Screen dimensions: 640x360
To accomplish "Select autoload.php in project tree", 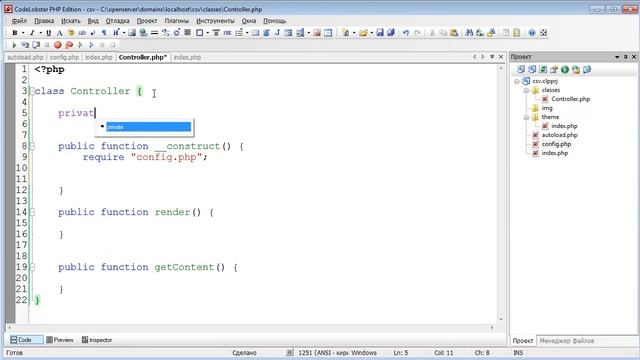I will click(559, 135).
